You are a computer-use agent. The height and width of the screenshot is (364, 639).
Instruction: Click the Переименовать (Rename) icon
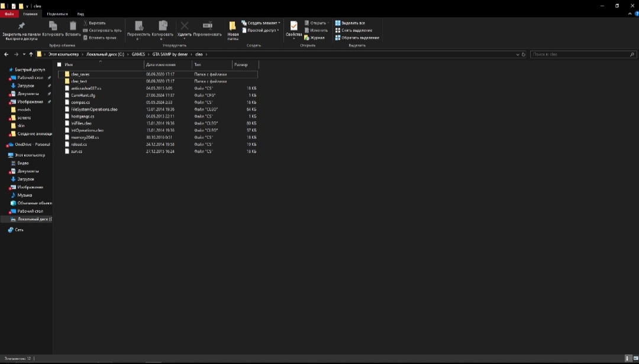coord(208,26)
